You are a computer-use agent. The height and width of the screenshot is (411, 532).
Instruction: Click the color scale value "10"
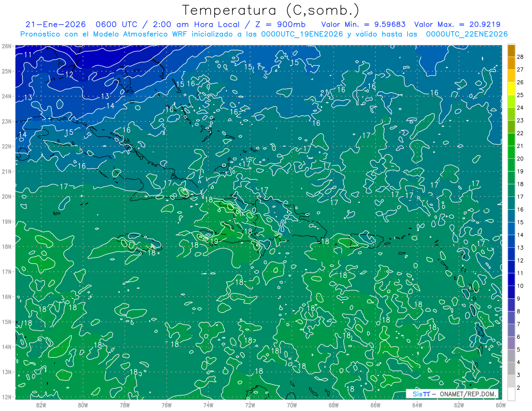(520, 286)
